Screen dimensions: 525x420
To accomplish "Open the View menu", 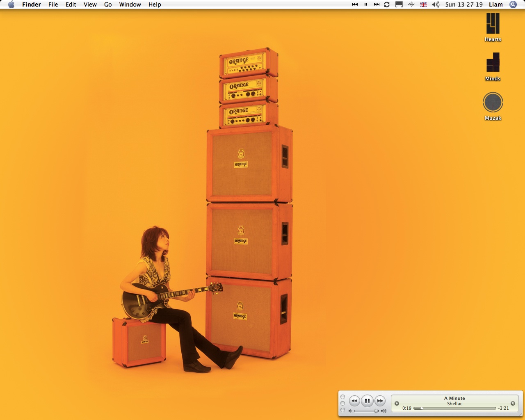I will pos(90,5).
